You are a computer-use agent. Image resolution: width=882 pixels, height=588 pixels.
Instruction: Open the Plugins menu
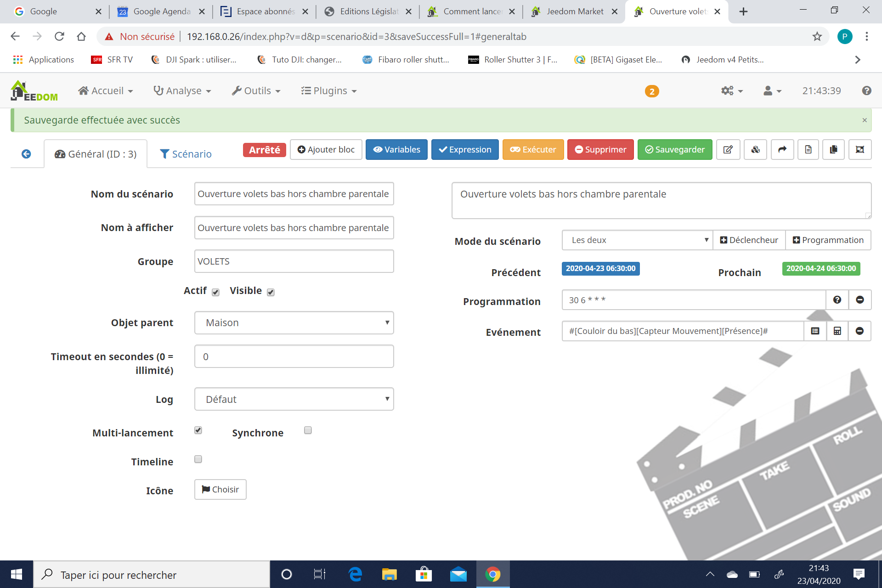pos(329,91)
